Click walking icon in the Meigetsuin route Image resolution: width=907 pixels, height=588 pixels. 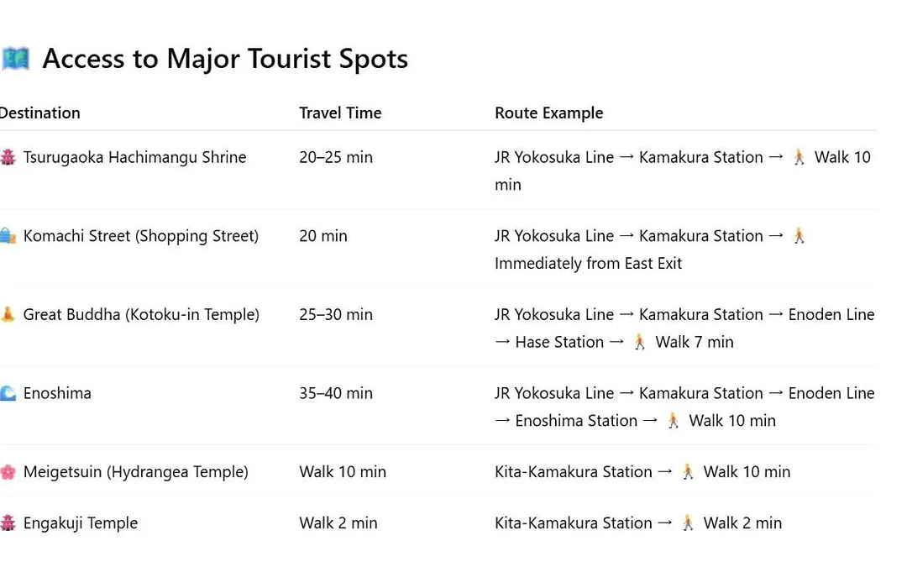[x=688, y=472]
